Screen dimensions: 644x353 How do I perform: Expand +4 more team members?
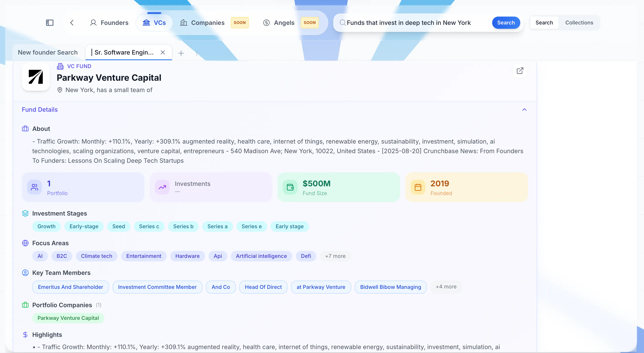[x=446, y=287]
